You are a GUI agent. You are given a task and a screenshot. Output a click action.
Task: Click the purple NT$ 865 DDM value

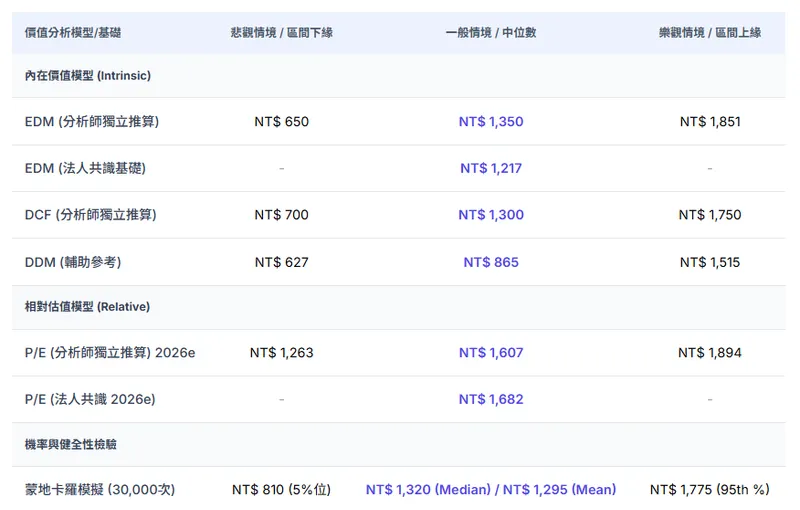(491, 263)
